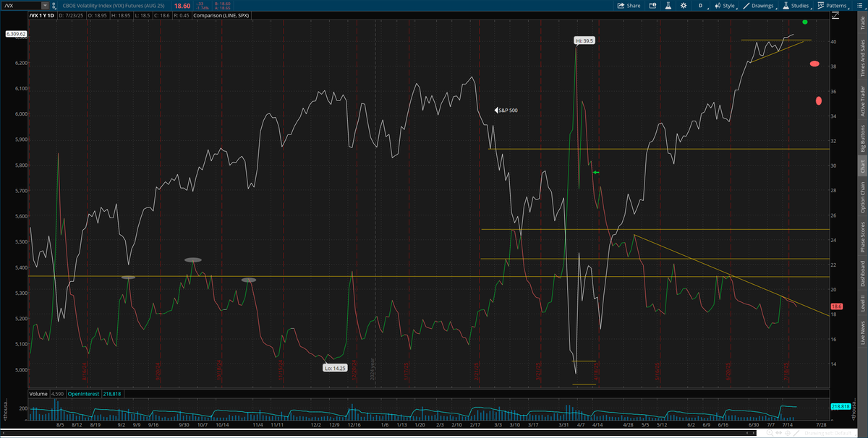Screen dimensions: 868x438
Task: Click the Hi: 39.5 price bubble
Action: [x=584, y=41]
